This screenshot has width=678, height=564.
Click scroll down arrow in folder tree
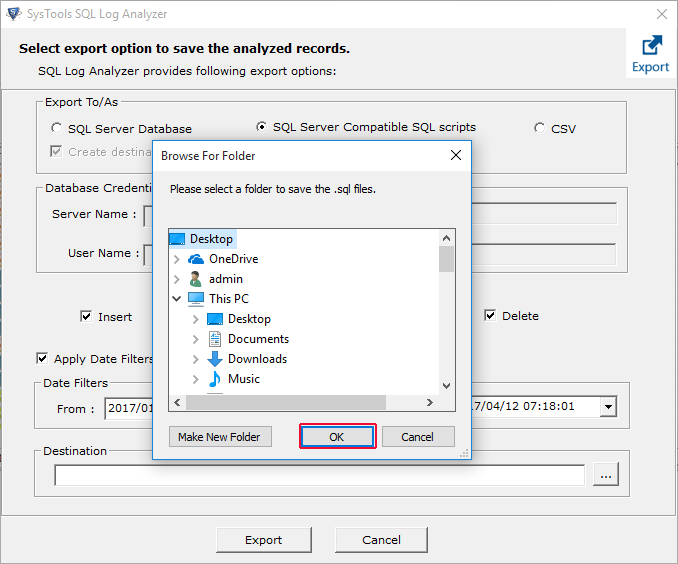pyautogui.click(x=447, y=385)
